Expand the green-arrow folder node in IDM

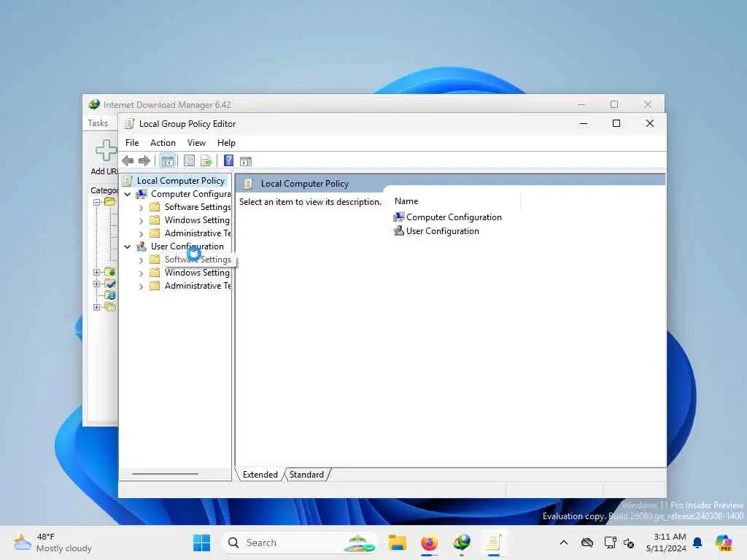97,273
